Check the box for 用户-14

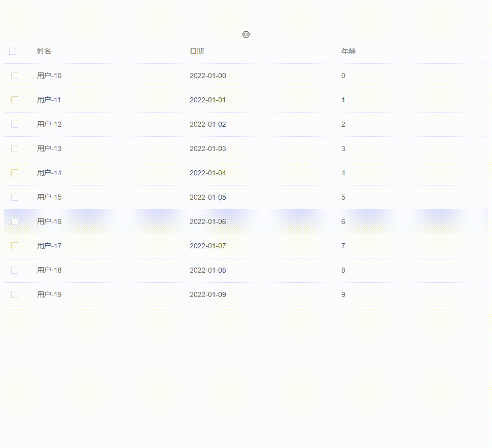[15, 173]
